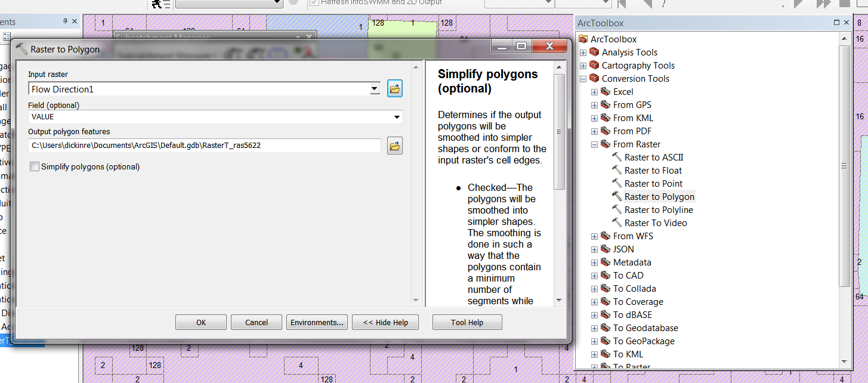
Task: Click Analysis Tools toolbox icon
Action: (x=594, y=52)
